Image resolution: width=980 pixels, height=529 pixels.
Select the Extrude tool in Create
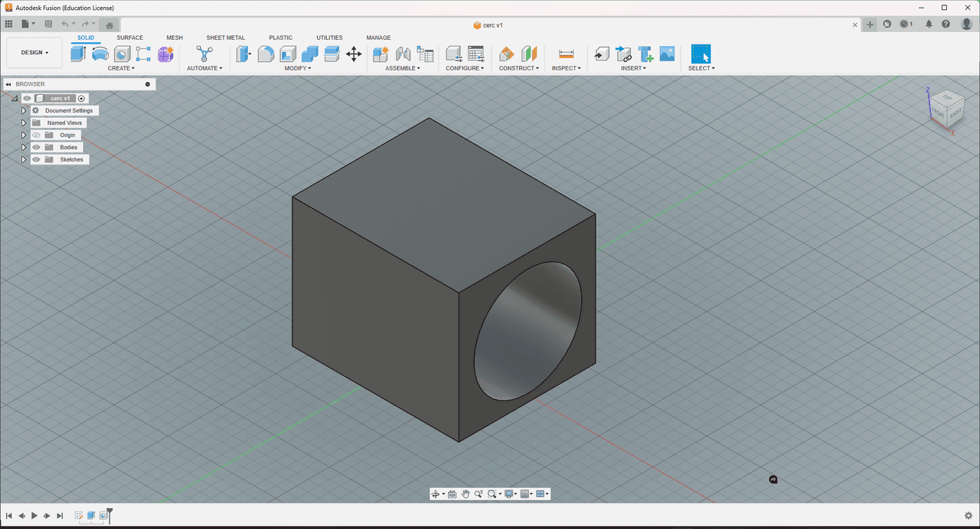[78, 54]
